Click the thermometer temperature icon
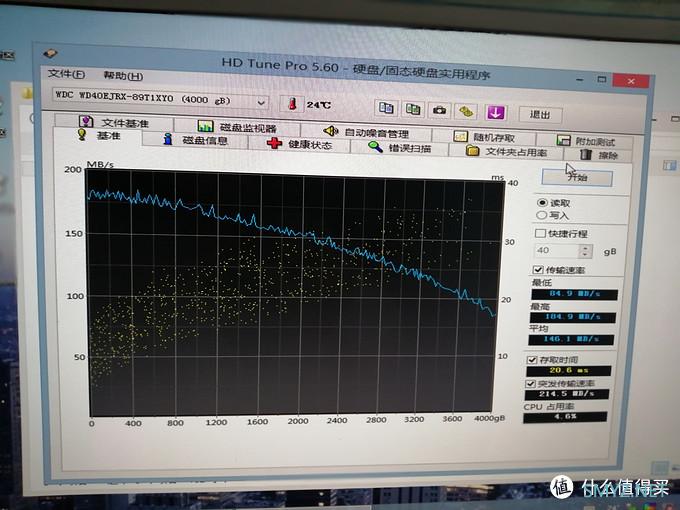The image size is (680, 510). click(x=292, y=104)
